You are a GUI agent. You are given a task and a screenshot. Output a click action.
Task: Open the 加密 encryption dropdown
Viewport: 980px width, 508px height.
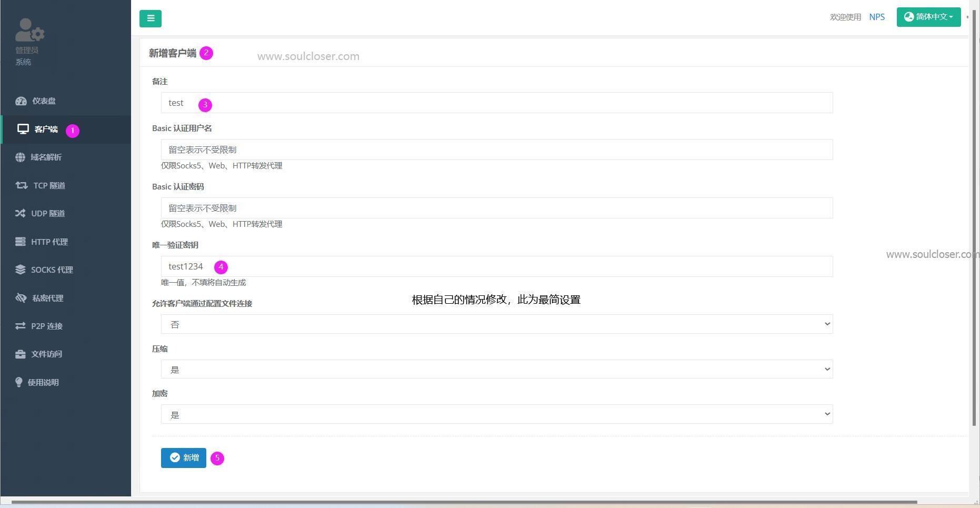point(496,414)
